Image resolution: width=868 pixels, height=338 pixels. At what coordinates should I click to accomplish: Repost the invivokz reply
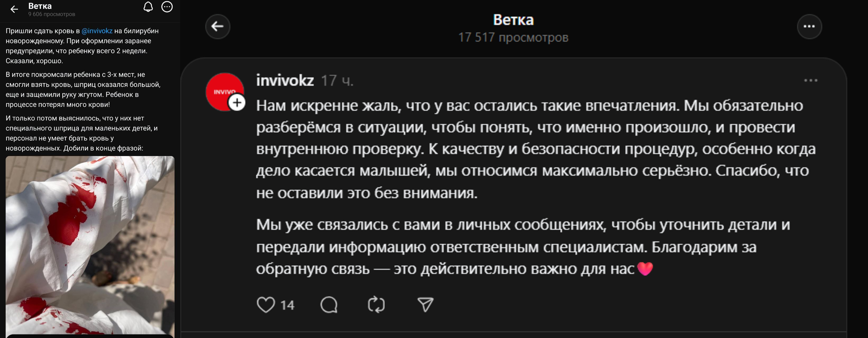[376, 305]
